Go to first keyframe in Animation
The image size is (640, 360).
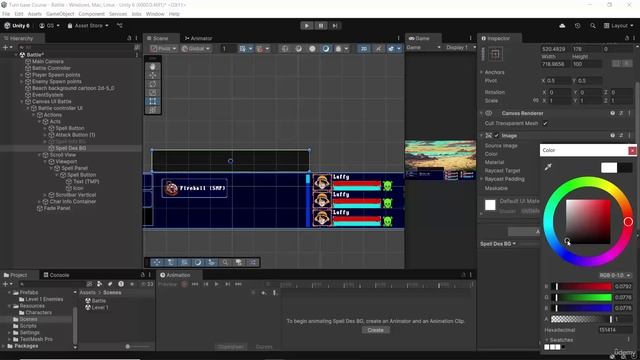(195, 284)
